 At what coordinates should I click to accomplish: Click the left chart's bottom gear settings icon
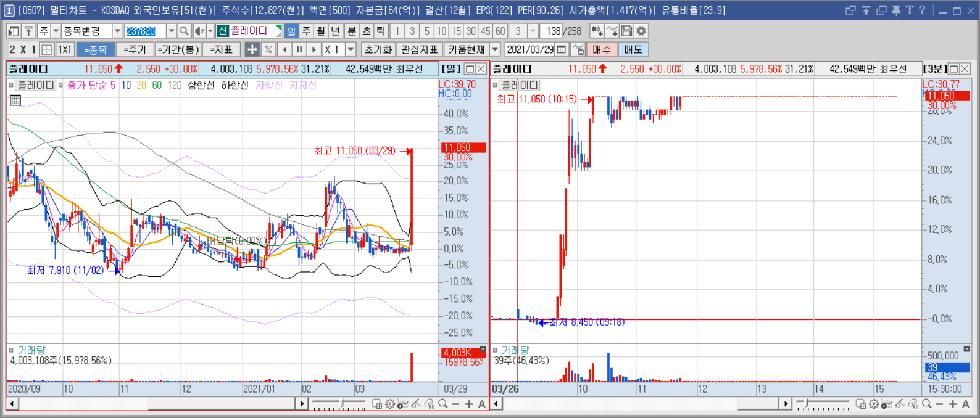click(x=389, y=404)
